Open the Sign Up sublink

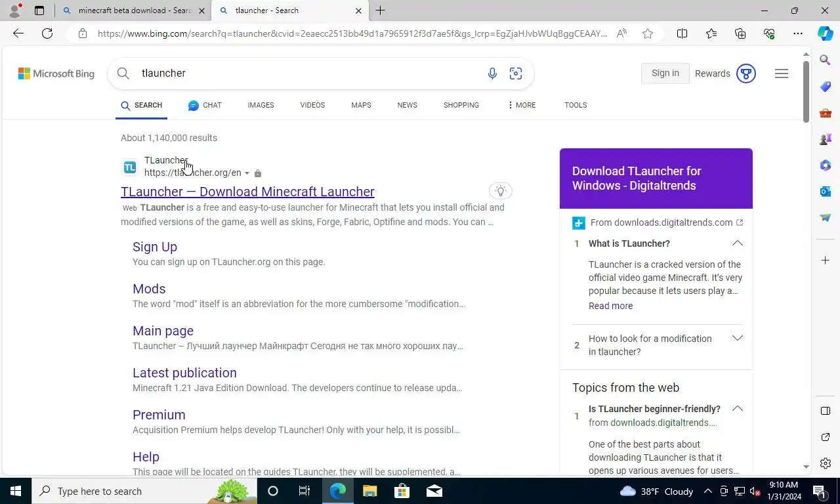(x=155, y=247)
